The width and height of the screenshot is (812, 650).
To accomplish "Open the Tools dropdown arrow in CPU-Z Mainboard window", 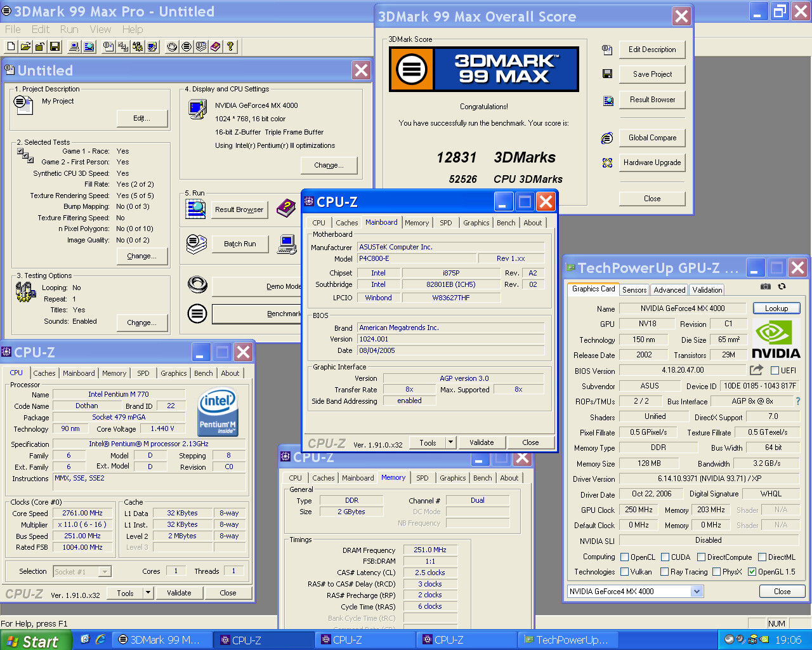I will (450, 442).
